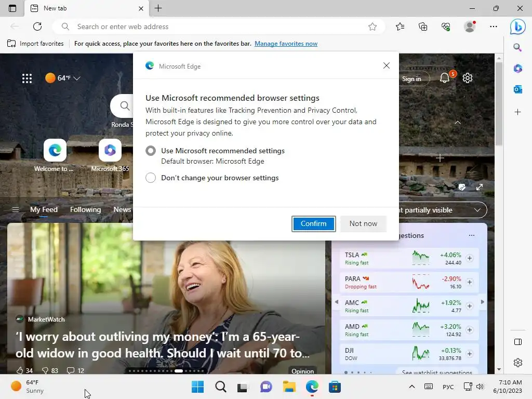This screenshot has width=532, height=399.
Task: Click the page vertical scrollbar thumb
Action: tap(499, 104)
